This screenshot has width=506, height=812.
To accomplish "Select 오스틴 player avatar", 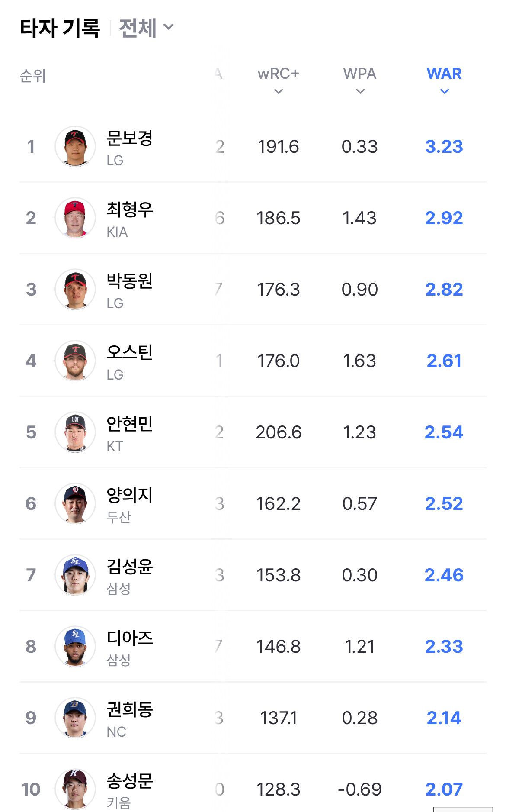I will point(75,361).
